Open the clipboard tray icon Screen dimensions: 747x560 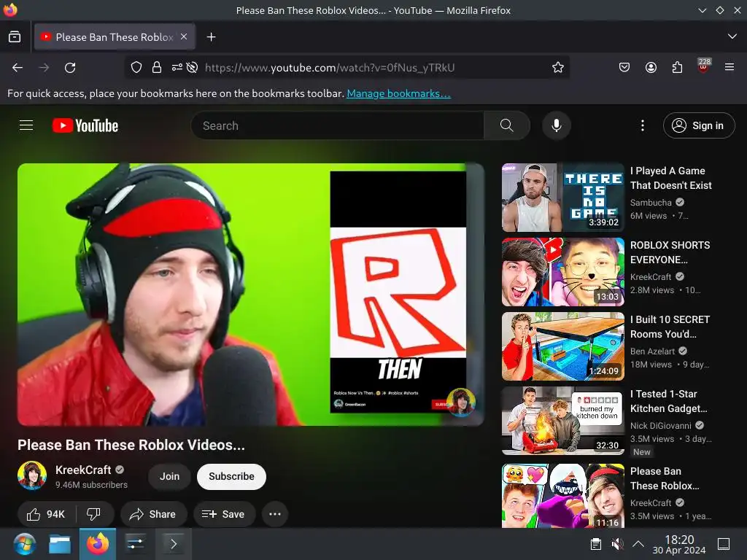click(595, 544)
